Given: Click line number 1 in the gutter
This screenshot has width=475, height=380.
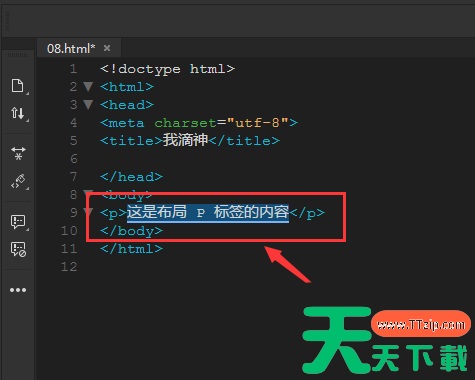Looking at the screenshot, I should click(74, 69).
